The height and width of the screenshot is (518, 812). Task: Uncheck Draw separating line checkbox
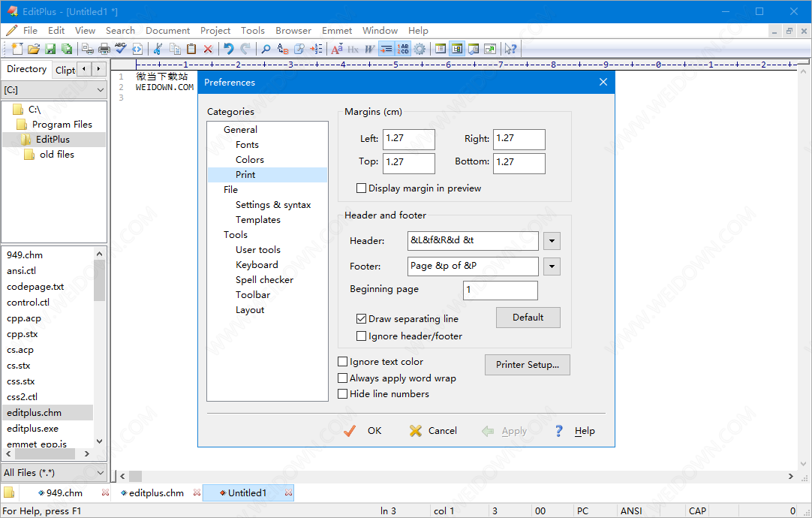tap(362, 318)
